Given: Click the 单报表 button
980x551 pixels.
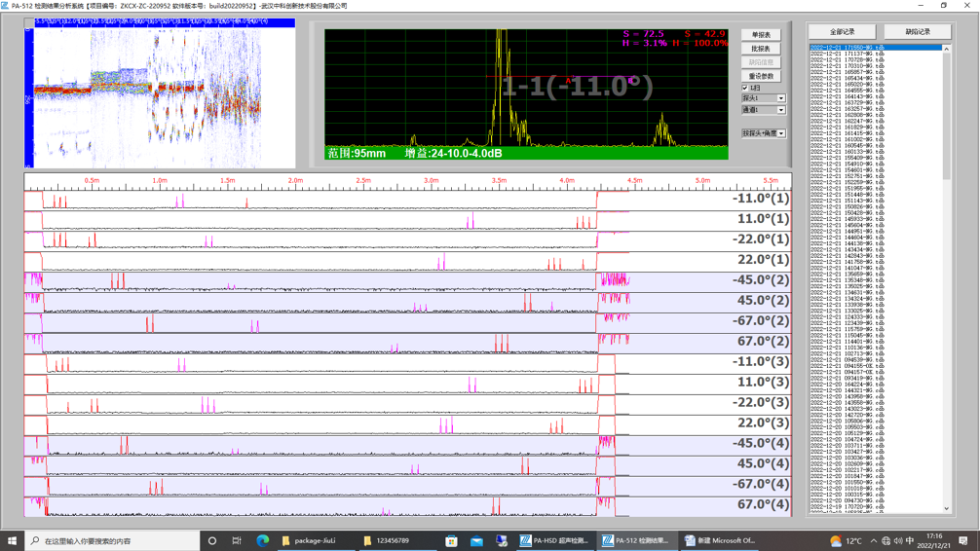Looking at the screenshot, I should point(761,35).
